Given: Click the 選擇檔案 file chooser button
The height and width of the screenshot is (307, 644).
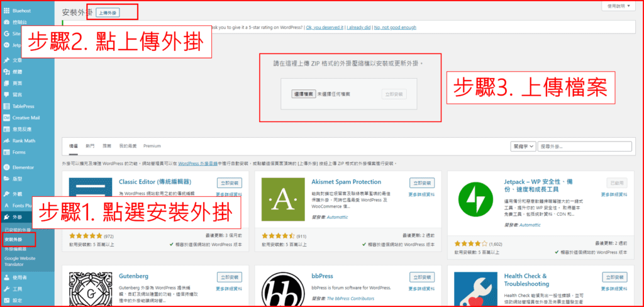Looking at the screenshot, I should (304, 94).
